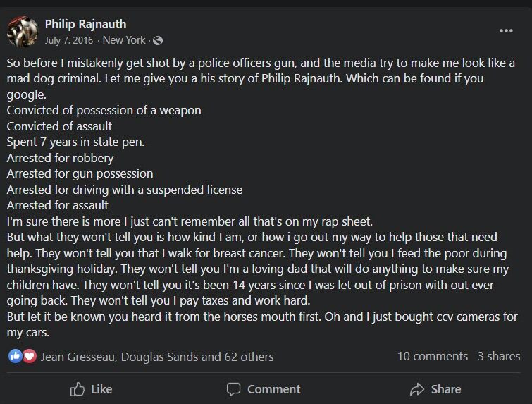This screenshot has height=404, width=532.
Task: Expand the 10 comments
Action: click(432, 356)
